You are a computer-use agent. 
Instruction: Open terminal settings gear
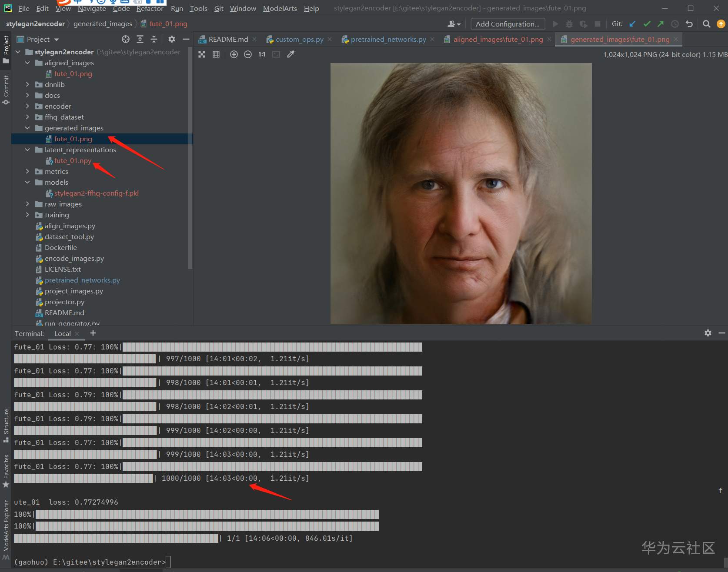click(x=708, y=333)
